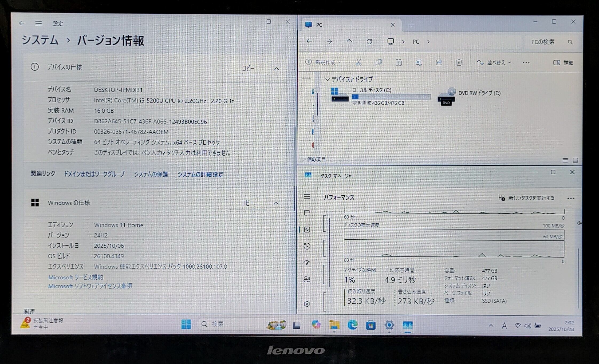Click the Share icon in Explorer toolbar
This screenshot has height=364, width=599.
(x=439, y=62)
